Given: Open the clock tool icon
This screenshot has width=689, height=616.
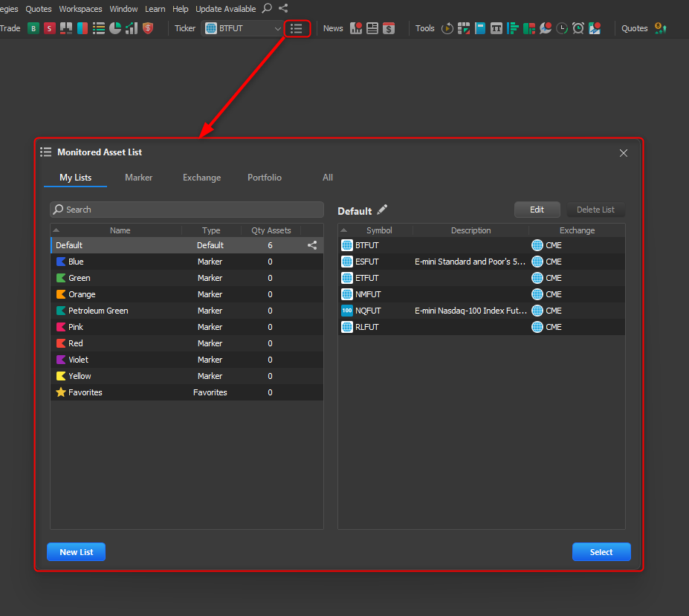Looking at the screenshot, I should (562, 28).
